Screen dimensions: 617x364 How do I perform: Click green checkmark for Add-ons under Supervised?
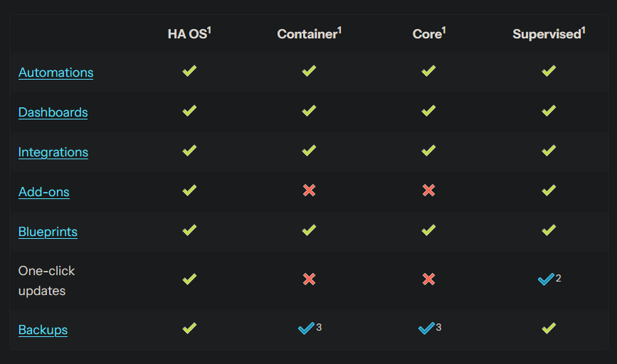548,191
